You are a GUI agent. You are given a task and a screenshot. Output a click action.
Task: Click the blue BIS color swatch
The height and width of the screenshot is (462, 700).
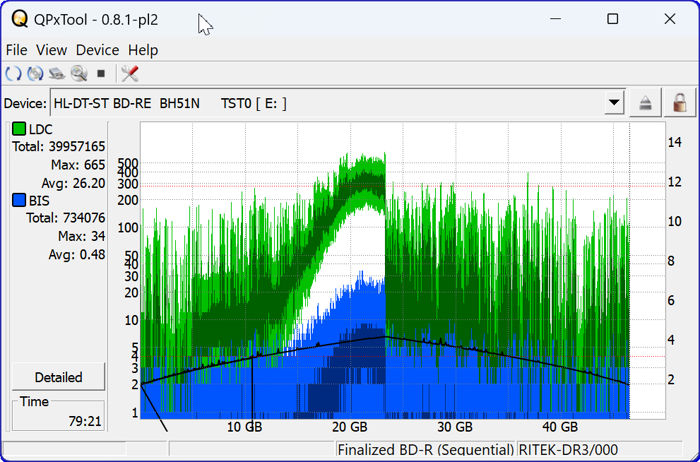19,200
